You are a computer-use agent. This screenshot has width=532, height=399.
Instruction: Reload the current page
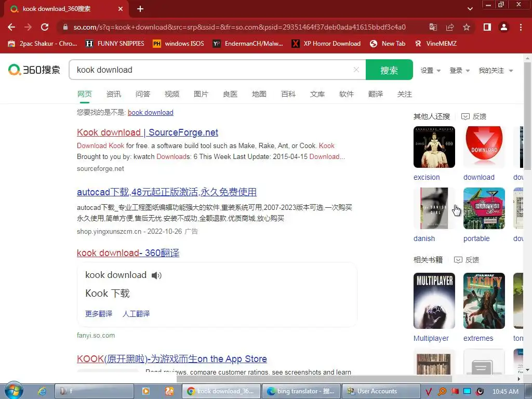coord(45,27)
